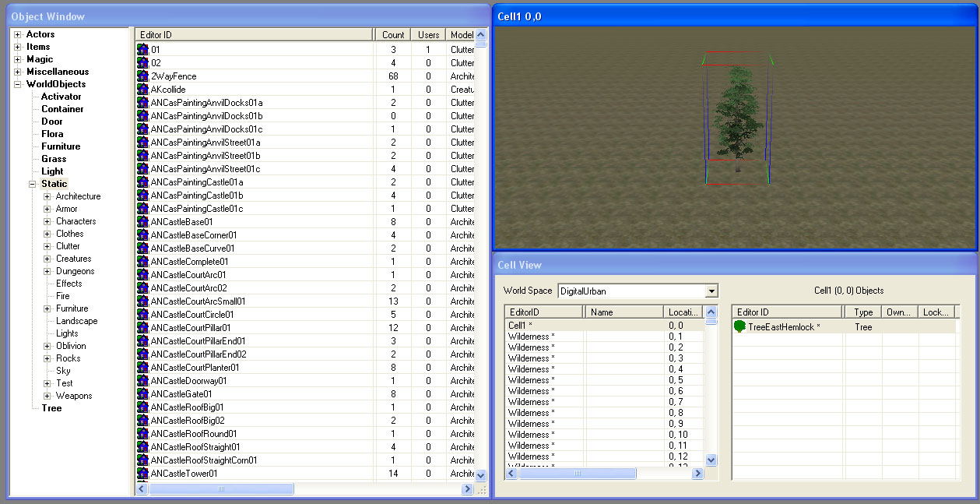This screenshot has height=504, width=980.
Task: Click object list scroll left arrow
Action: [142, 489]
